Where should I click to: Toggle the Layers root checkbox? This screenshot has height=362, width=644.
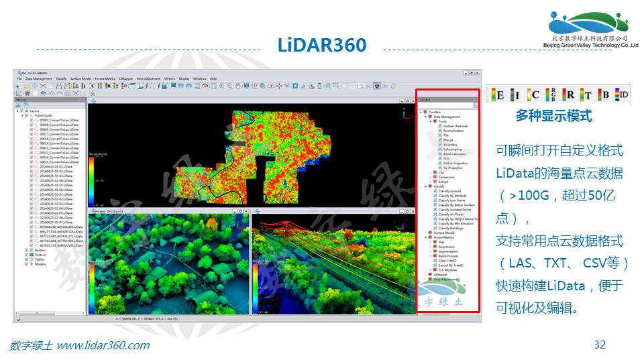point(21,111)
